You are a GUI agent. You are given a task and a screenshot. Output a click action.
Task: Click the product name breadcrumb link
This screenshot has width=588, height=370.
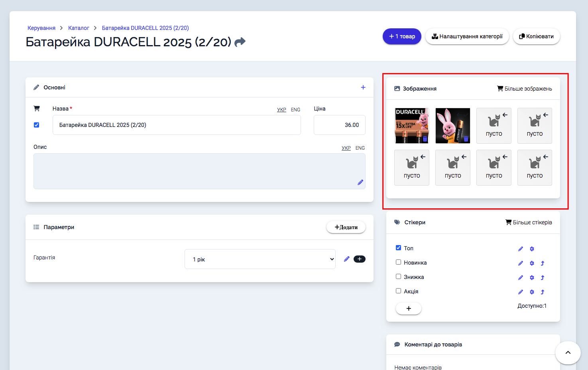(146, 28)
